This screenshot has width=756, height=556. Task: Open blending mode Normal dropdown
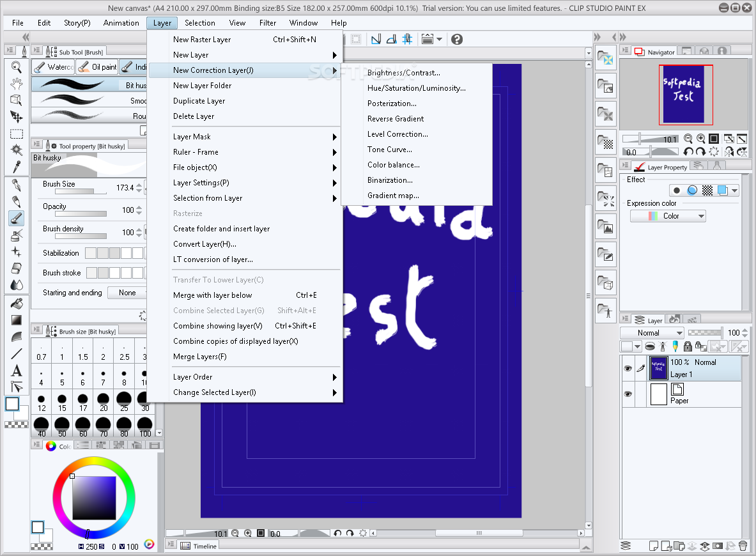pyautogui.click(x=652, y=333)
